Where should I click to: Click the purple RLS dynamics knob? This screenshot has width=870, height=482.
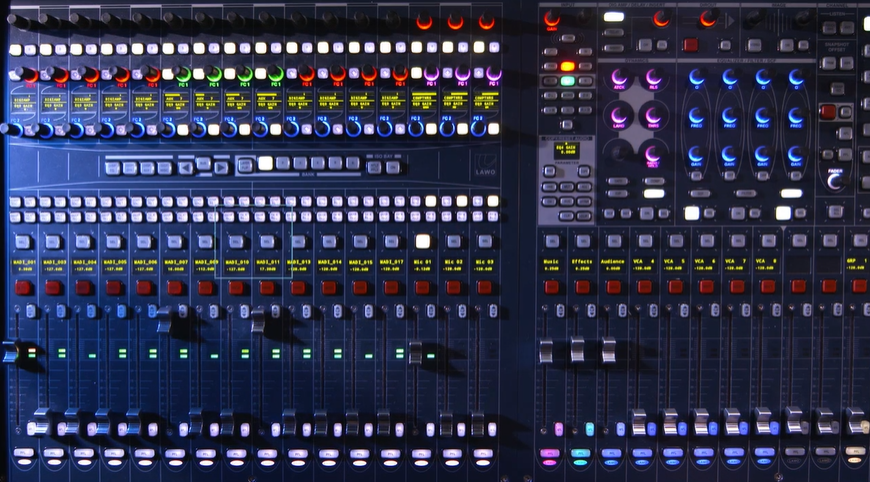[653, 78]
